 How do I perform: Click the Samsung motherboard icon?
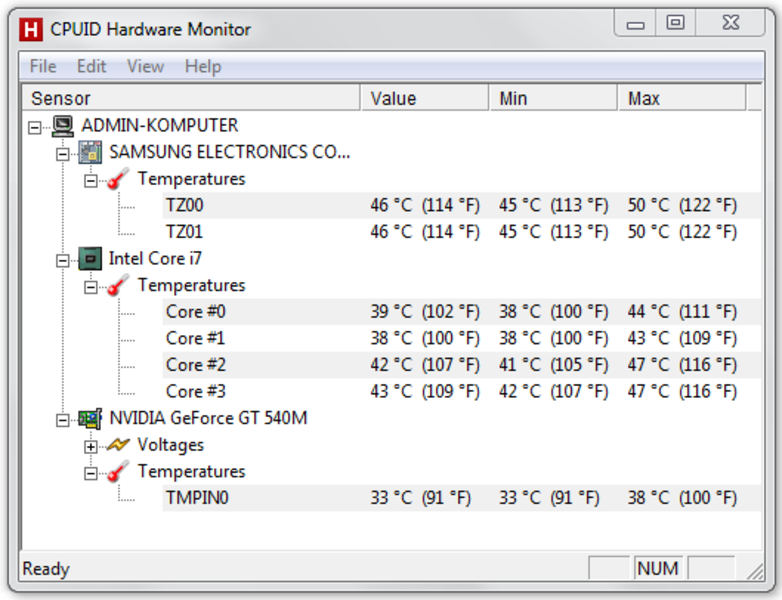[x=90, y=152]
